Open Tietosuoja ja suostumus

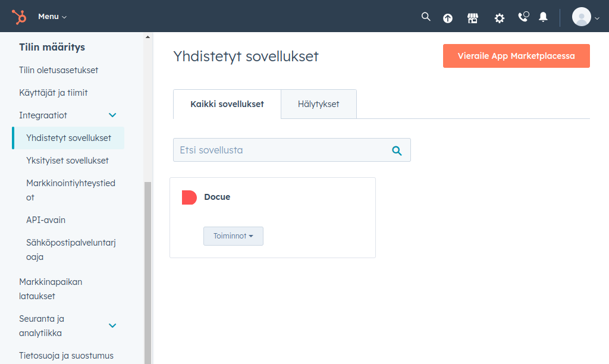click(x=67, y=356)
